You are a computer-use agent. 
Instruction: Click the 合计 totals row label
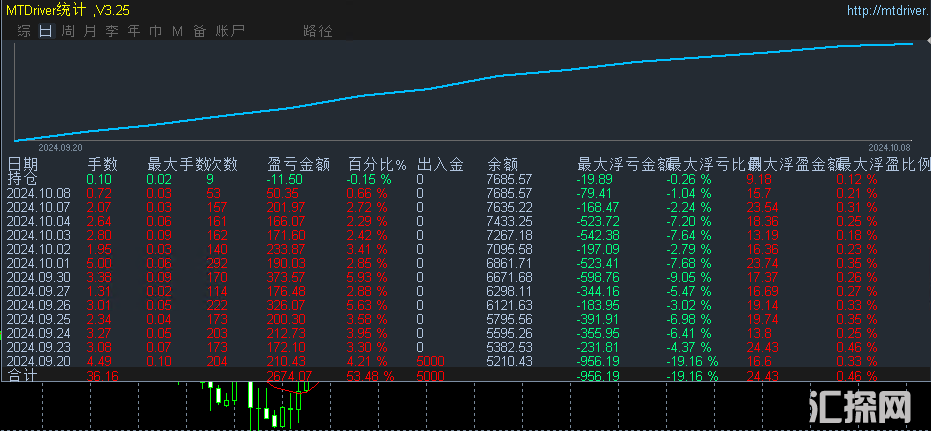pyautogui.click(x=22, y=376)
